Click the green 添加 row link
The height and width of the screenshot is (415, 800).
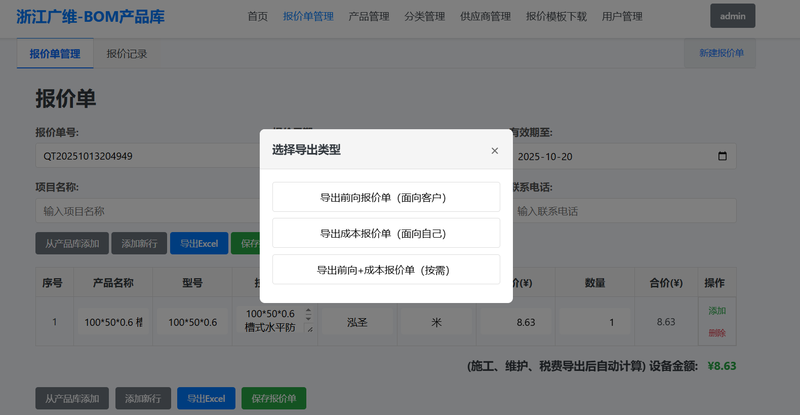(717, 311)
